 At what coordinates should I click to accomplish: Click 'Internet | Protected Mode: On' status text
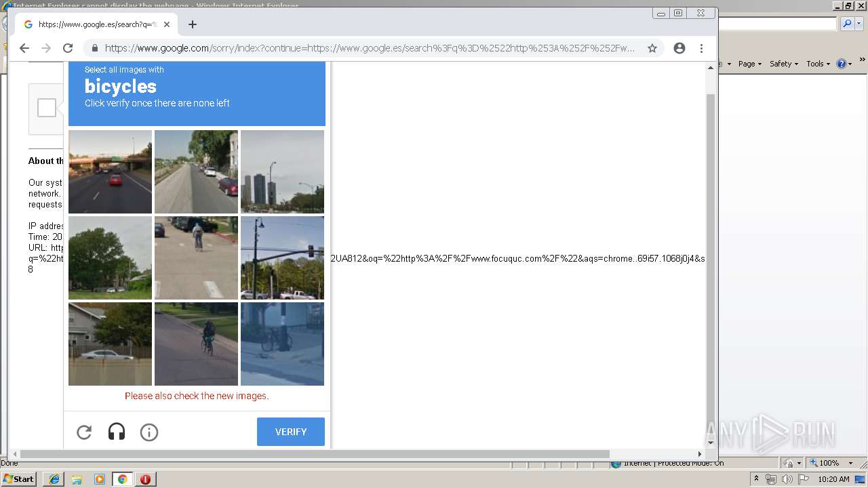tap(673, 464)
